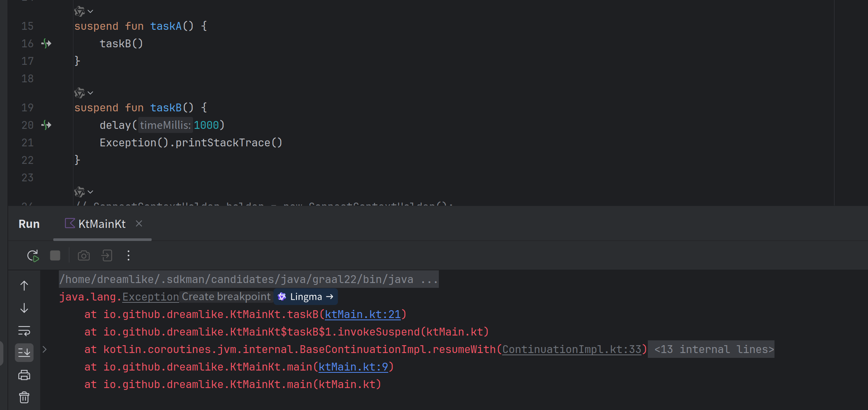Open the ContinuationImpl.kt:33 link
Image resolution: width=868 pixels, height=410 pixels.
[572, 349]
